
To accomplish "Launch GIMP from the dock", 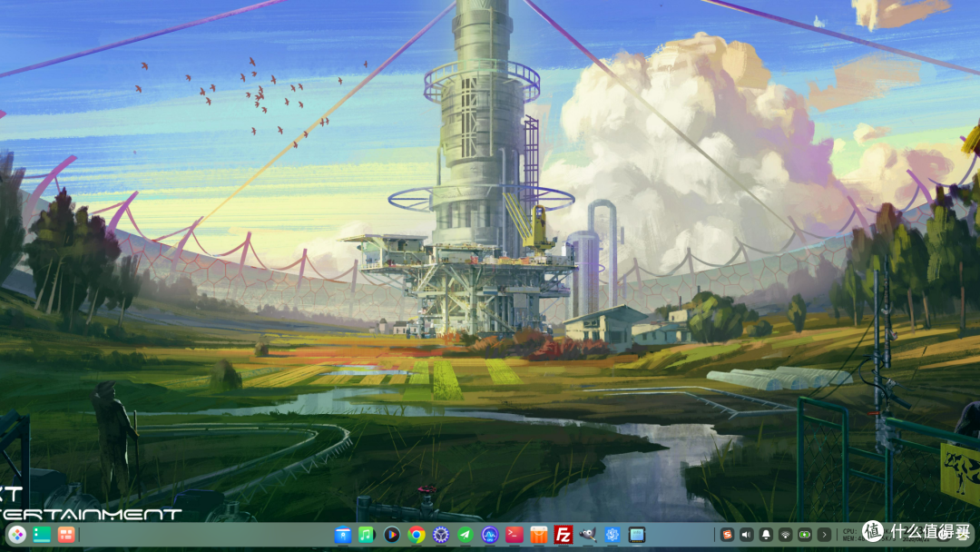I will [x=587, y=535].
